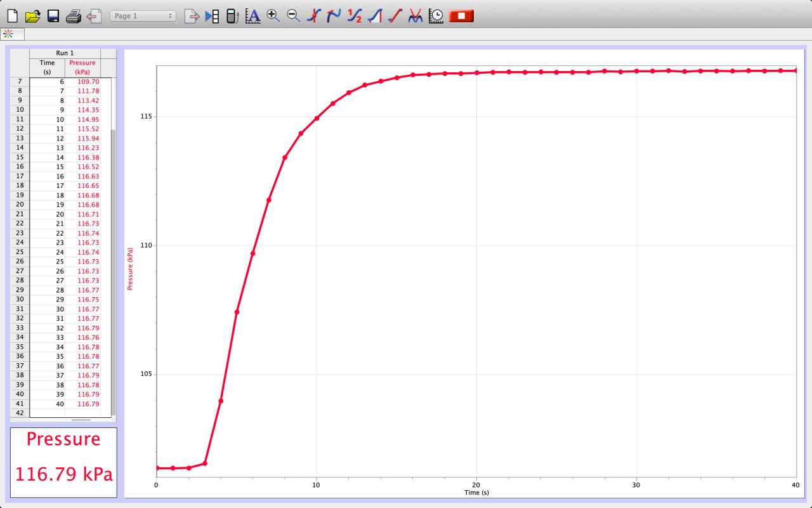Image resolution: width=812 pixels, height=508 pixels.
Task: Open the Statistics tool
Action: (x=355, y=16)
